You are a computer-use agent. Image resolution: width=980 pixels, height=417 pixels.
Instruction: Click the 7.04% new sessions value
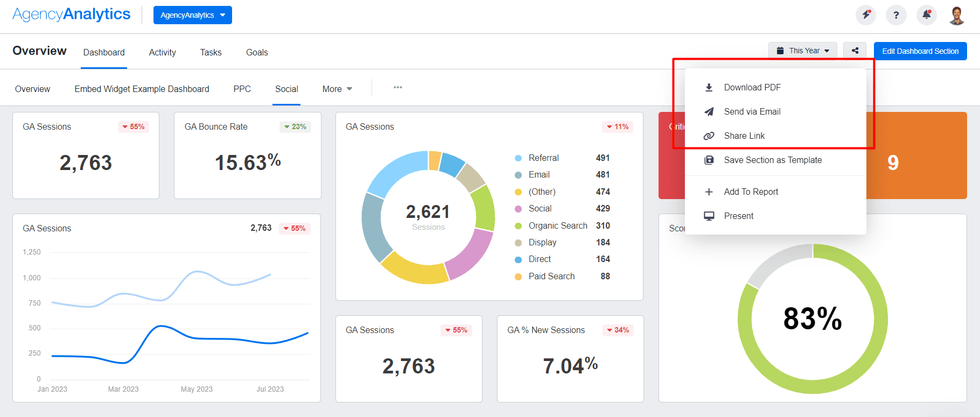pos(570,365)
